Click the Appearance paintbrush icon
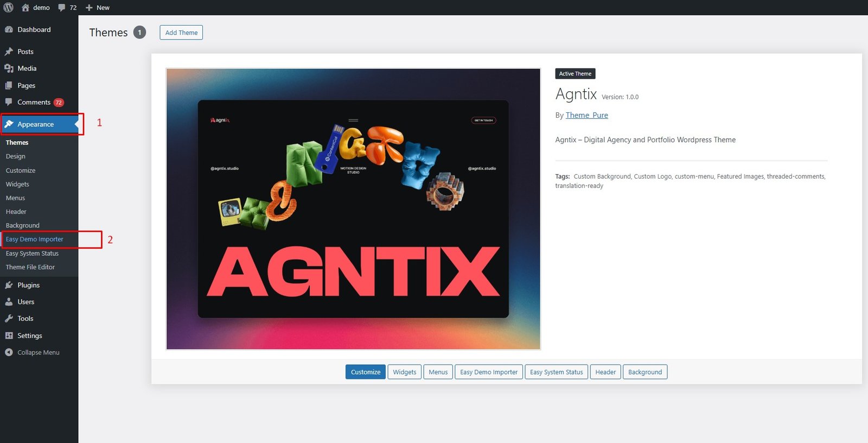This screenshot has width=868, height=443. 9,124
